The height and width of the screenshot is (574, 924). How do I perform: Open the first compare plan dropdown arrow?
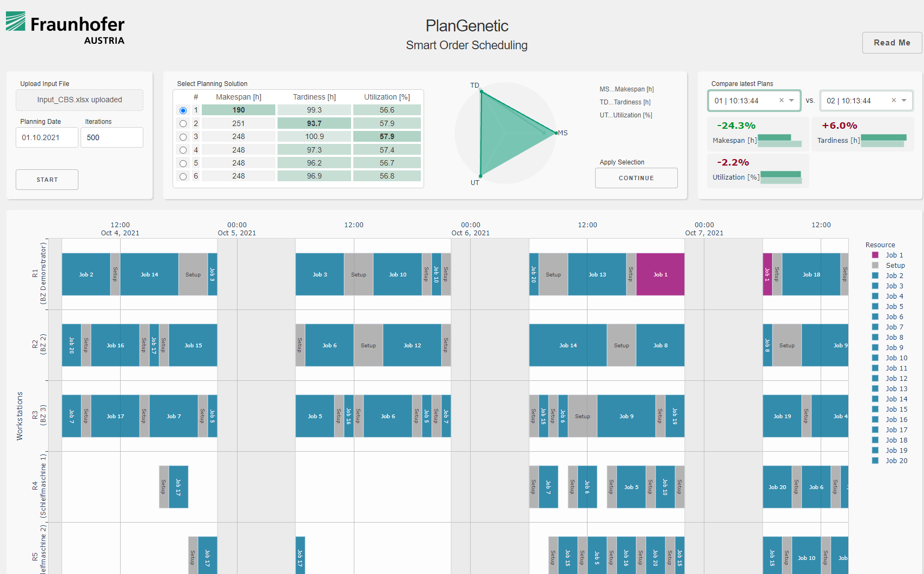pyautogui.click(x=791, y=101)
